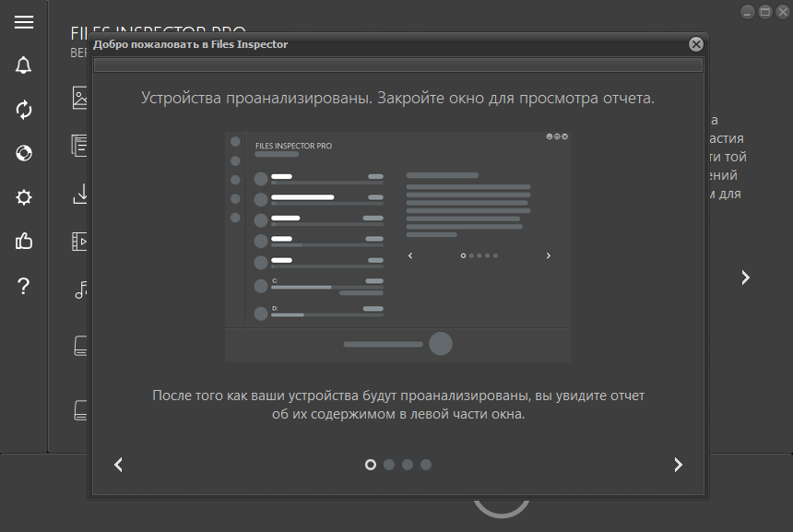The height and width of the screenshot is (532, 793).
Task: Click right chevron in main window behind dialog
Action: (x=745, y=277)
